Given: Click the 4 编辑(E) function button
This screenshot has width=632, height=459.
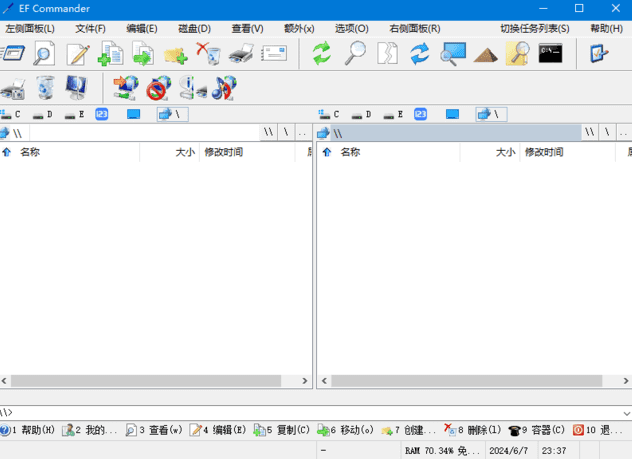Looking at the screenshot, I should point(218,430).
